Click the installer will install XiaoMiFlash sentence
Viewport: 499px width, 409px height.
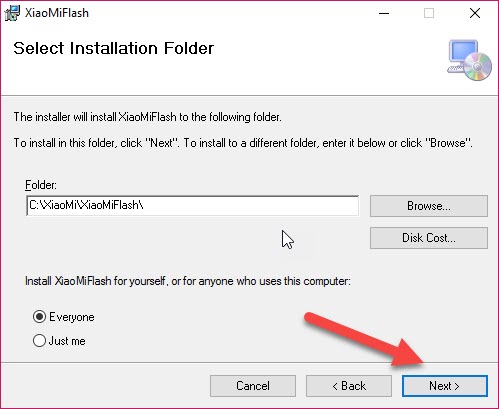click(148, 117)
